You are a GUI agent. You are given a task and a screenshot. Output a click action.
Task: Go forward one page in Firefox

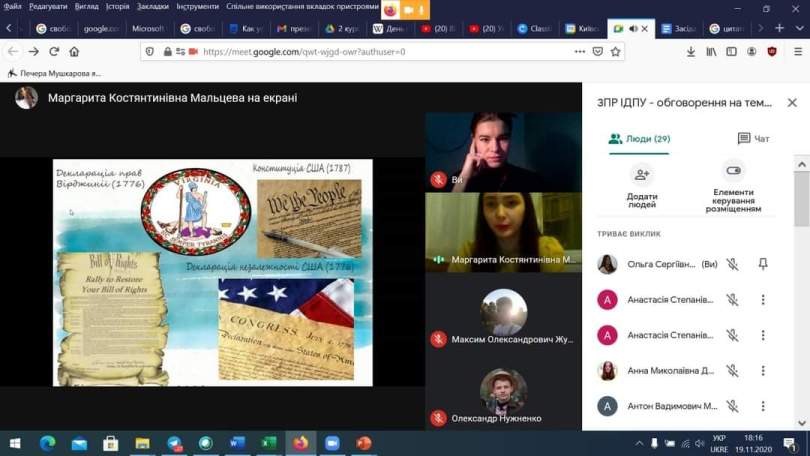point(34,52)
